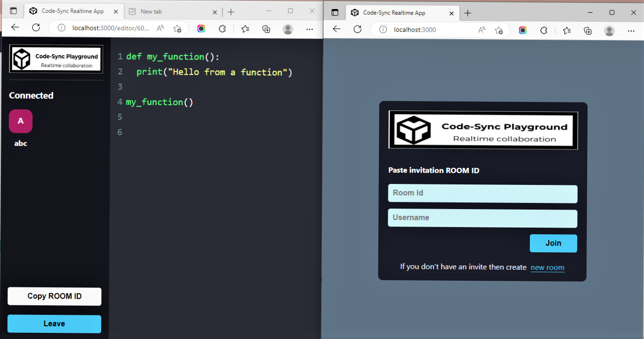Open Settings and more in the right browser

click(x=631, y=30)
